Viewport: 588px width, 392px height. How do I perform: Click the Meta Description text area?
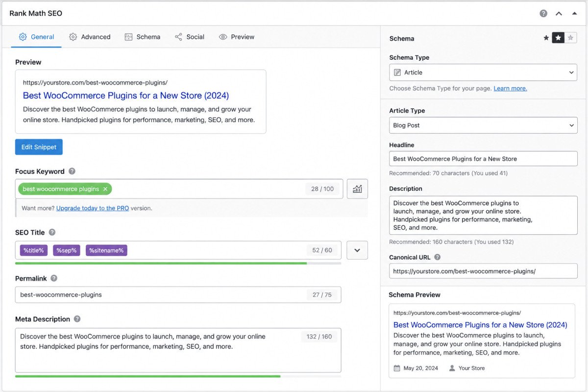(x=178, y=350)
